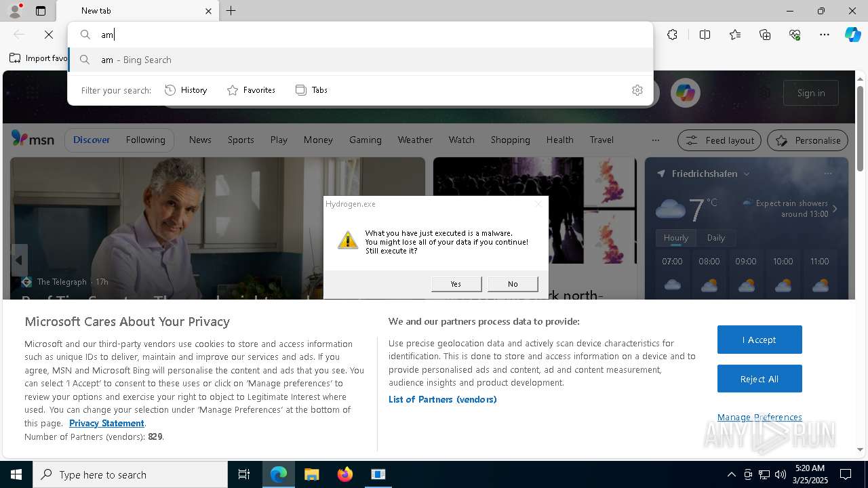Filter the search by History
Image resolution: width=868 pixels, height=488 pixels.
(x=186, y=90)
